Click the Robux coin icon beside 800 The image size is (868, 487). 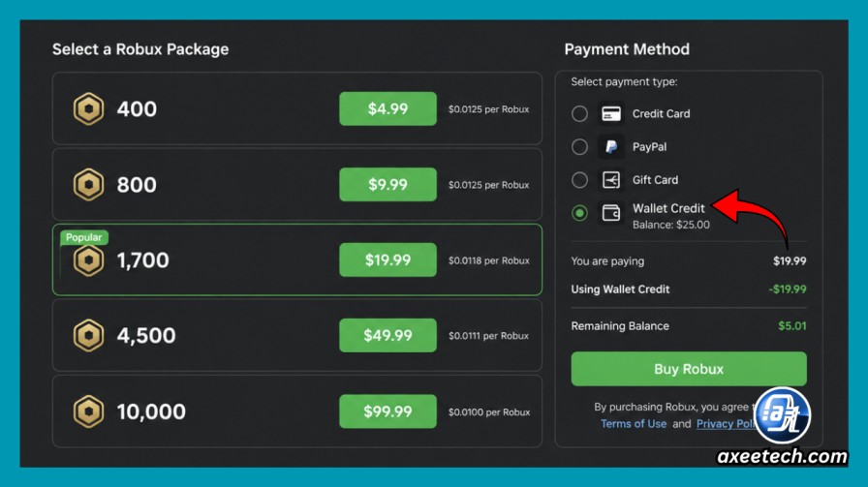pyautogui.click(x=88, y=184)
